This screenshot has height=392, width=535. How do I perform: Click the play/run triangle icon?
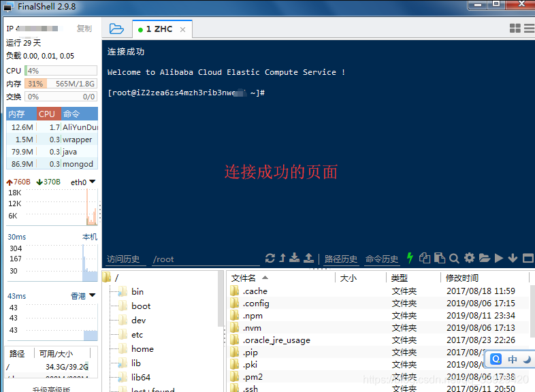[x=499, y=258]
